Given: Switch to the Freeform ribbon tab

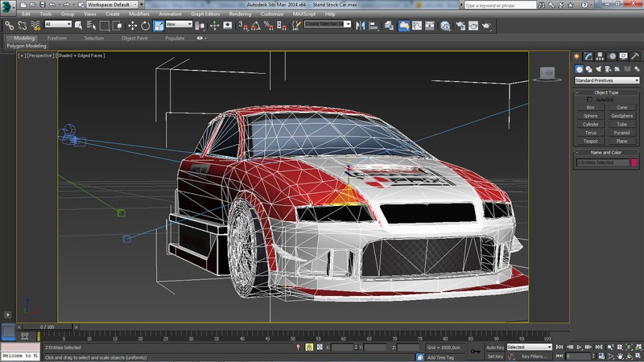Looking at the screenshot, I should [57, 38].
